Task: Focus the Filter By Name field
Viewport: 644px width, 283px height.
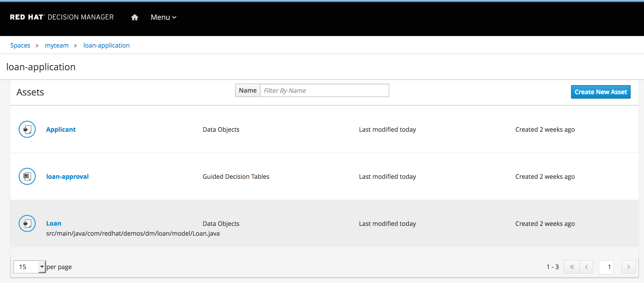Action: point(324,91)
